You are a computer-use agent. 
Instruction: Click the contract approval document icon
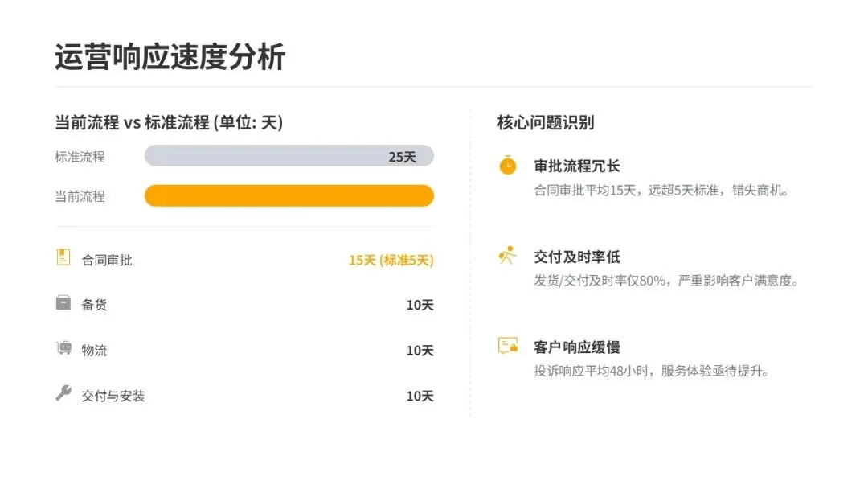[x=63, y=257]
